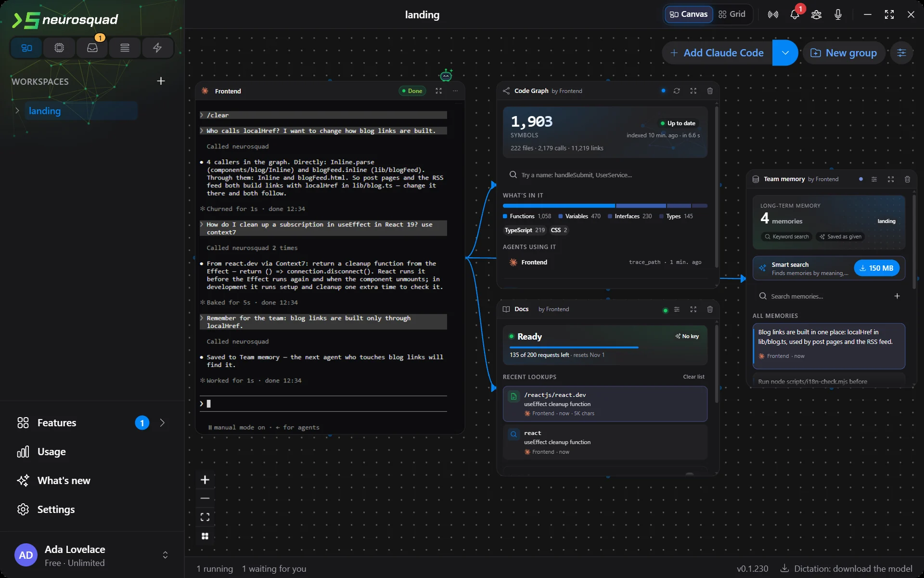Expand the Docs panel
This screenshot has height=578, width=924.
click(693, 309)
